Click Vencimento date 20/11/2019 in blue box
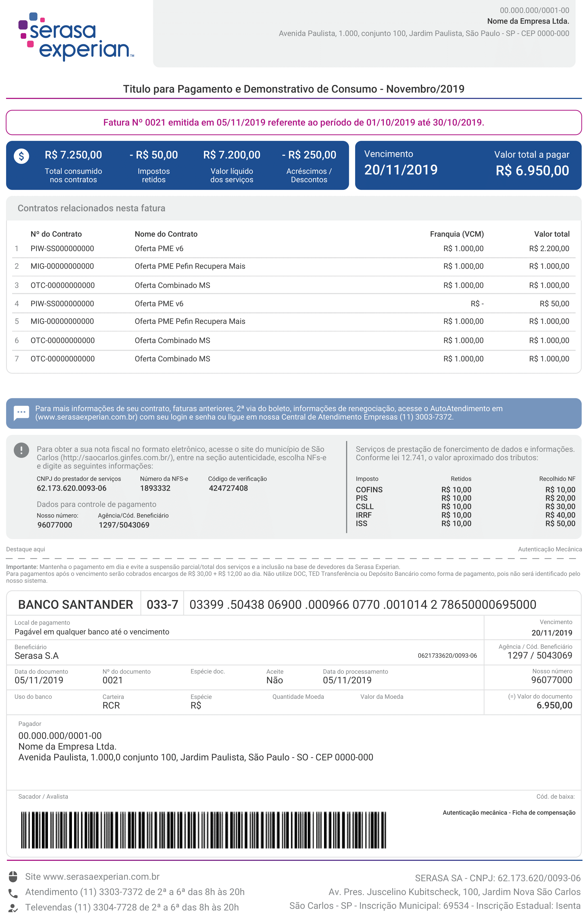The image size is (588, 919). click(401, 170)
